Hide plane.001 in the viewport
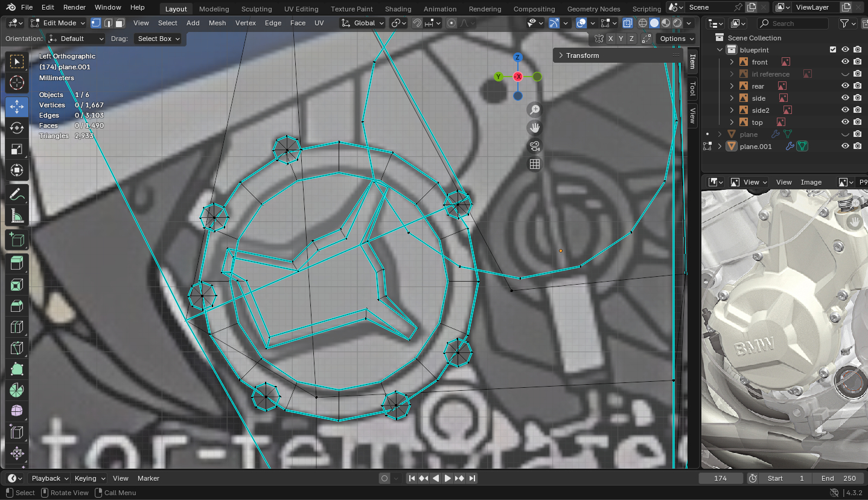The image size is (868, 500). click(845, 146)
